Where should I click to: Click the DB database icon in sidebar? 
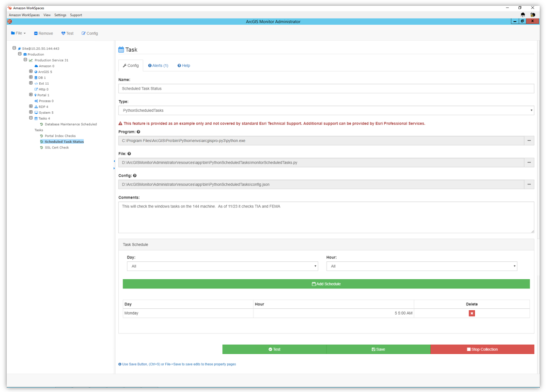pyautogui.click(x=36, y=77)
